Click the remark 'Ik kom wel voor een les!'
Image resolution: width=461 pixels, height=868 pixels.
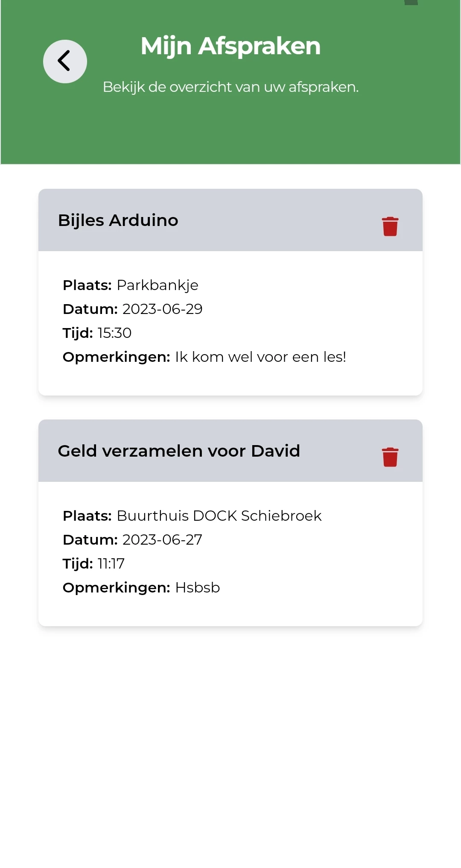click(260, 357)
